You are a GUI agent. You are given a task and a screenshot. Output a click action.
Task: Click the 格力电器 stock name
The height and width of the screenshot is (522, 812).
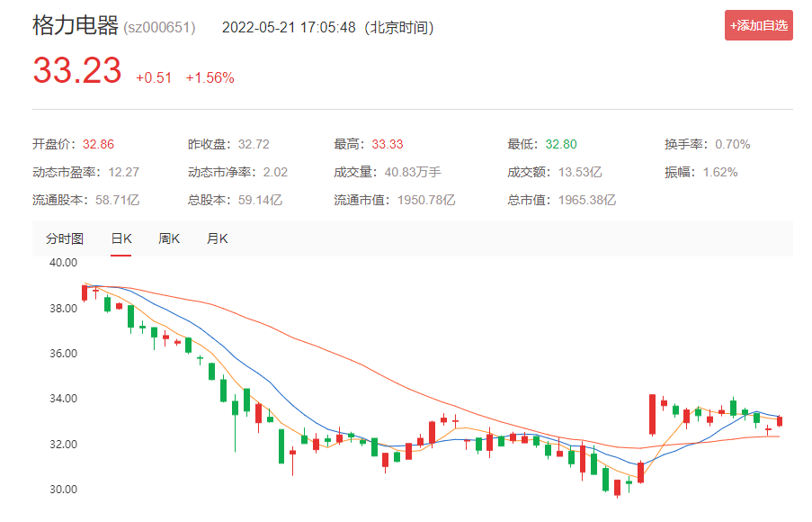click(x=75, y=26)
